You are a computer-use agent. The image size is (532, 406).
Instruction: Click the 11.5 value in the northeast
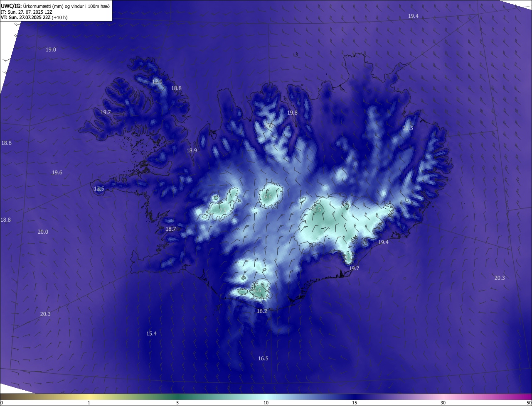(408, 128)
